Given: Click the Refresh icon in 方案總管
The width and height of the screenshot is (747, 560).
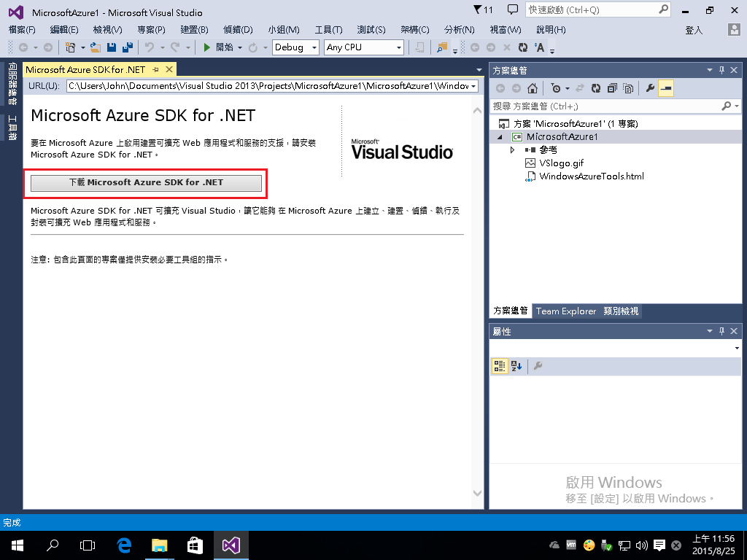Looking at the screenshot, I should 595,88.
